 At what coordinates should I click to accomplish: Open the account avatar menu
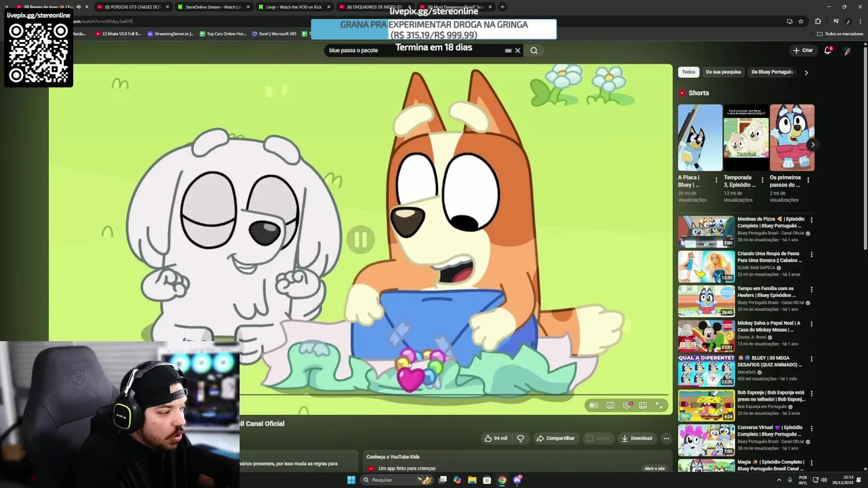pyautogui.click(x=847, y=50)
